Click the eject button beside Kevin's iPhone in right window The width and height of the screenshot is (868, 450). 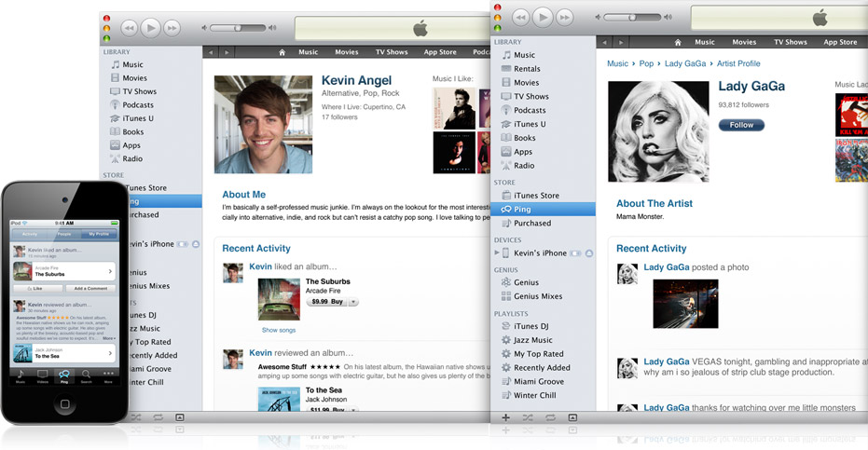[x=589, y=253]
